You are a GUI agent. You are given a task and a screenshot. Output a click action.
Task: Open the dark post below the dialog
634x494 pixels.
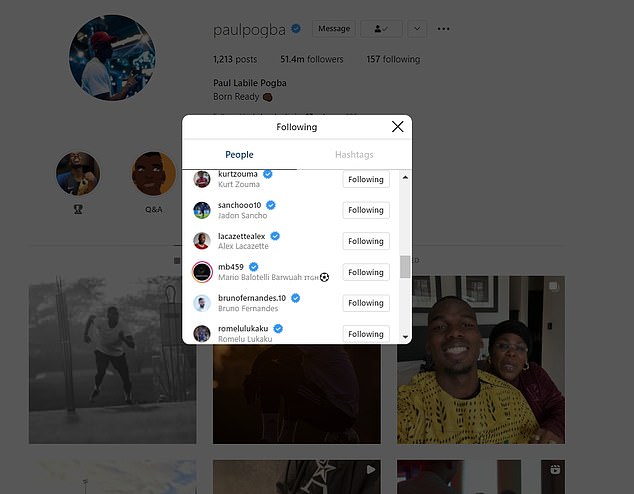297,394
